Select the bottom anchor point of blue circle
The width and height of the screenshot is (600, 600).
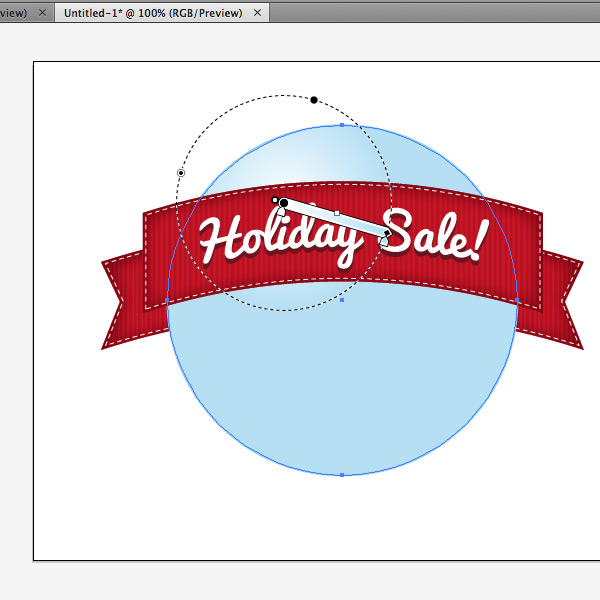342,475
